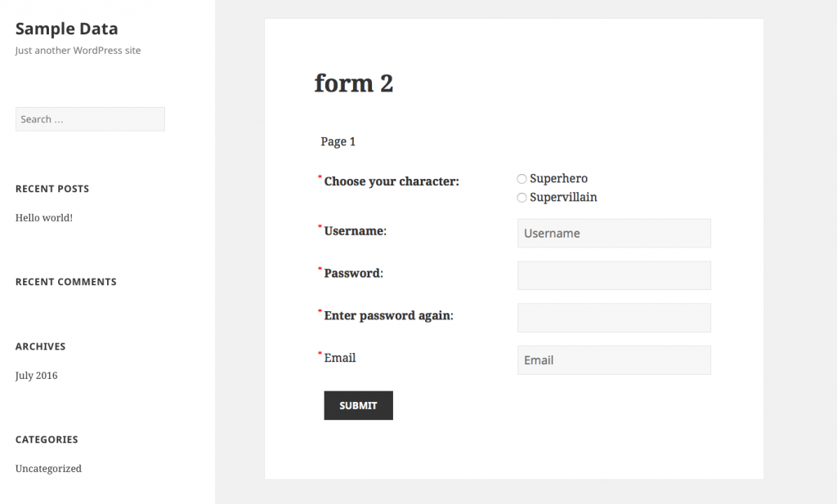Click the Sample Data site title
The width and height of the screenshot is (837, 504).
point(66,28)
